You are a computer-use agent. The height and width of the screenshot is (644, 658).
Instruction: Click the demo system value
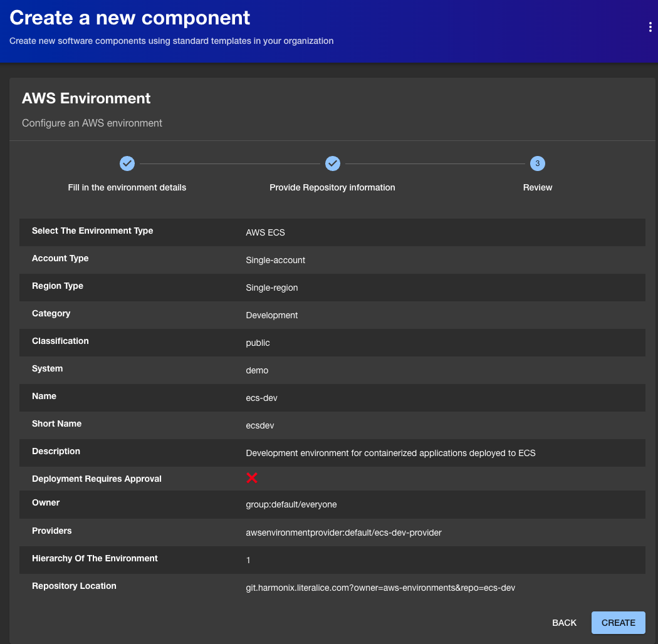[257, 370]
